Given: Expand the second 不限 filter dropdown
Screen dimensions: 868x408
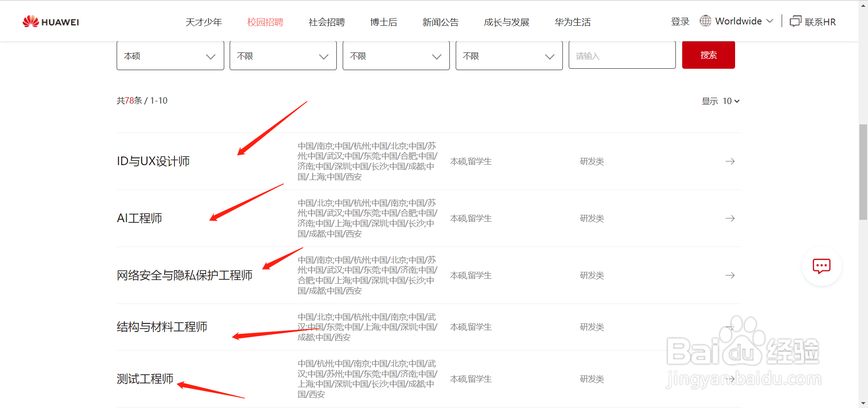Looking at the screenshot, I should pos(396,56).
